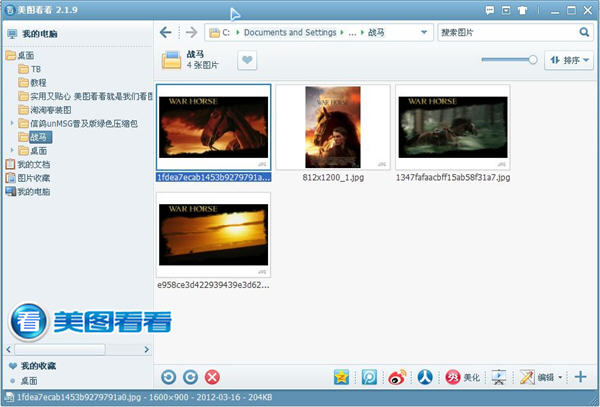Open the TB folder
Viewport: 600px width, 407px height.
[29, 69]
